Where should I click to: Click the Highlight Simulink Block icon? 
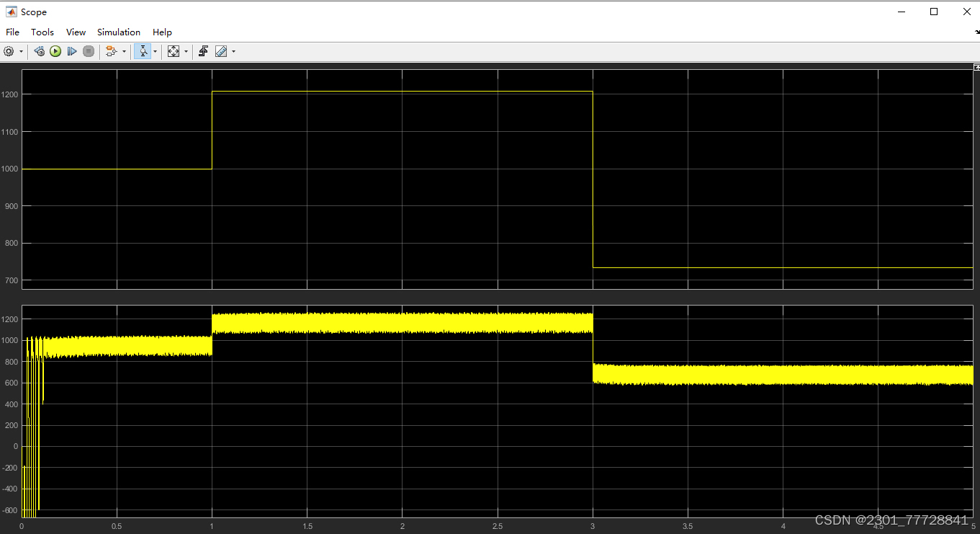pyautogui.click(x=111, y=51)
